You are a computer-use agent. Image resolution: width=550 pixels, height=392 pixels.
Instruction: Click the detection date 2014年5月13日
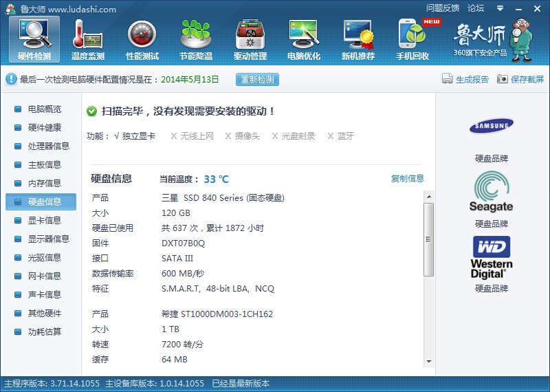(190, 80)
